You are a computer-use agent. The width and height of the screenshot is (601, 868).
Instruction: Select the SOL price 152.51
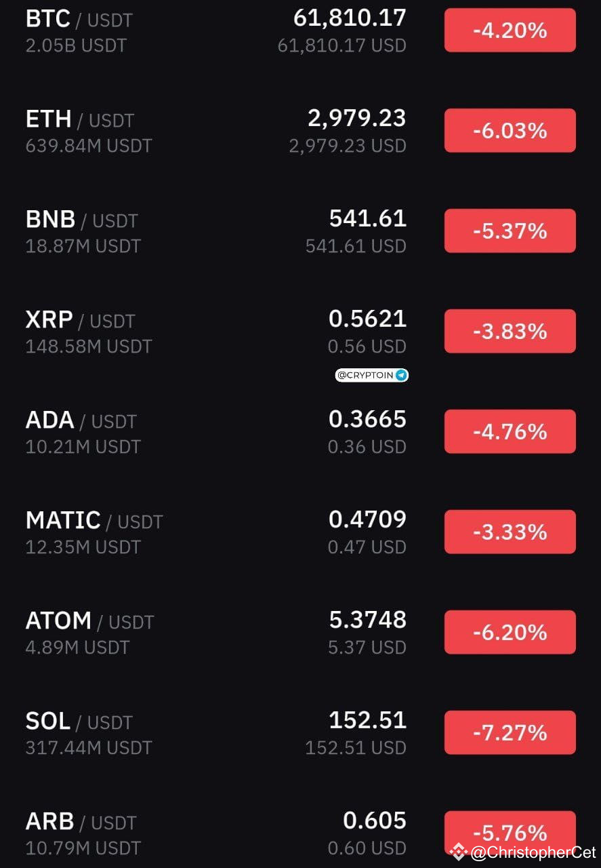(x=367, y=720)
